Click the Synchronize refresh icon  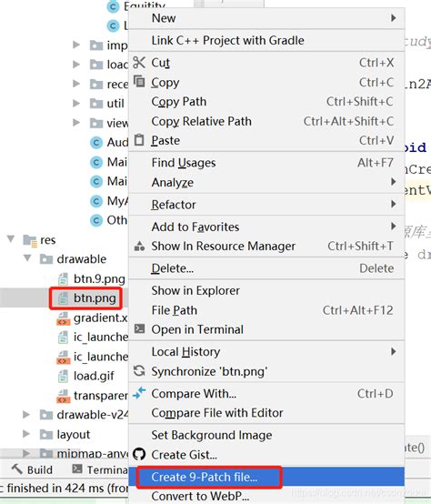[139, 370]
